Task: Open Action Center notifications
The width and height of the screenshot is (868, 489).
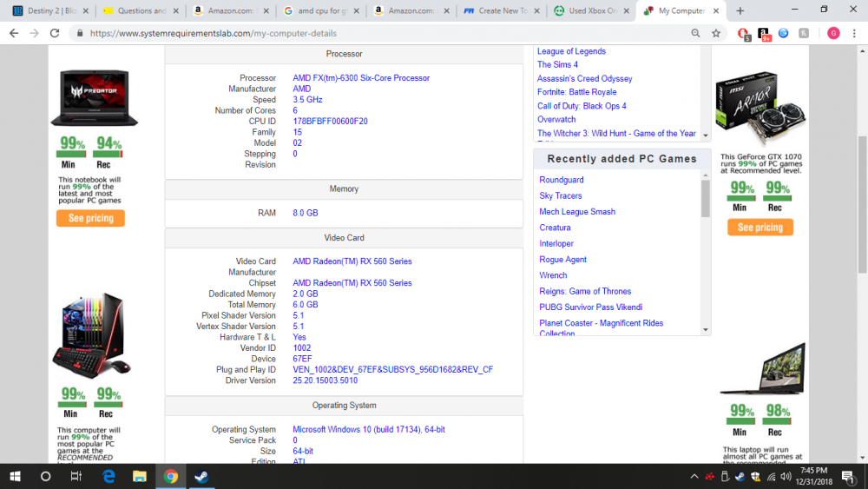Action: 849,476
